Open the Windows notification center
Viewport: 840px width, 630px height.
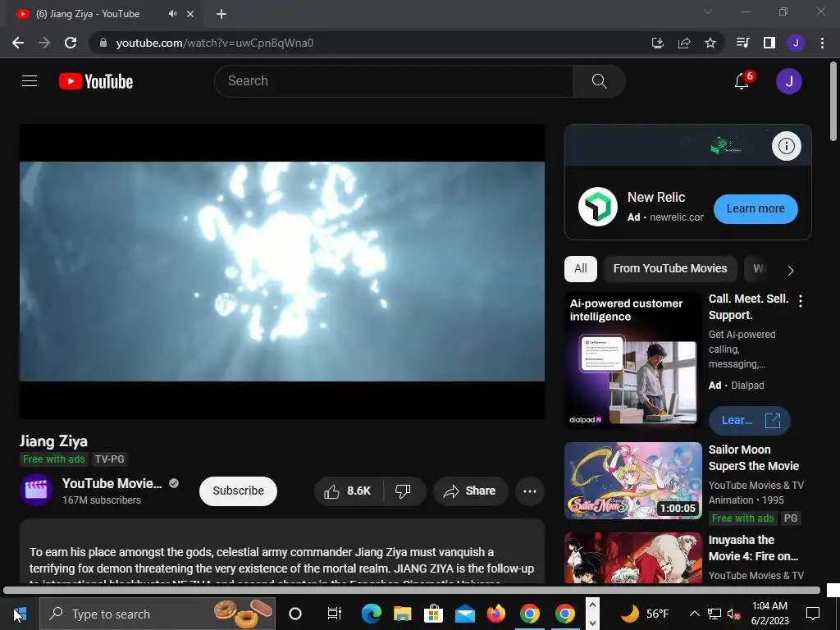click(x=813, y=614)
